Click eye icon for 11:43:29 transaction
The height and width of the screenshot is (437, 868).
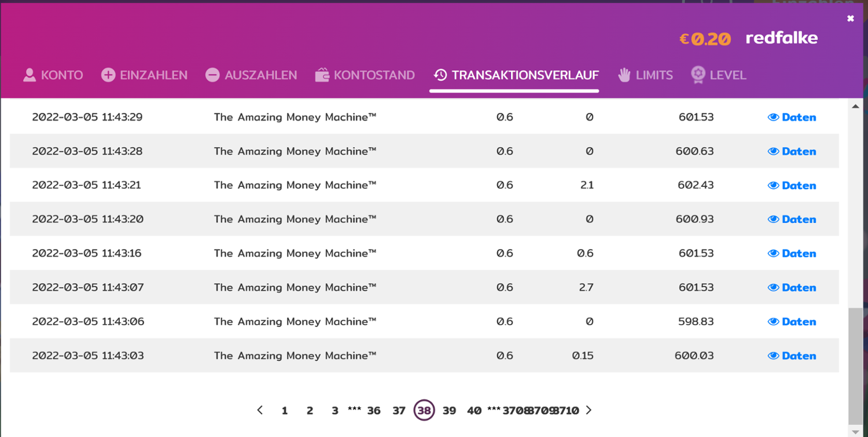coord(773,117)
